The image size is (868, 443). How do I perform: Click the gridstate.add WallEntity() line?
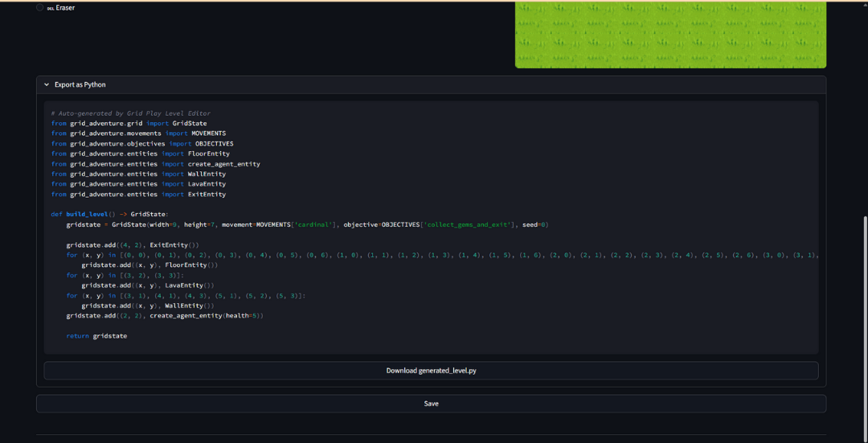pyautogui.click(x=148, y=306)
